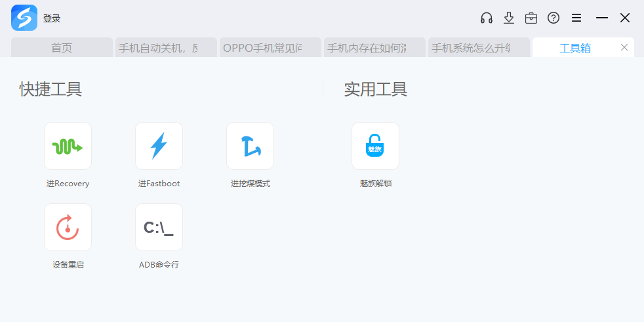
Task: Select the 魅族解锁 unlock icon
Action: click(x=375, y=146)
